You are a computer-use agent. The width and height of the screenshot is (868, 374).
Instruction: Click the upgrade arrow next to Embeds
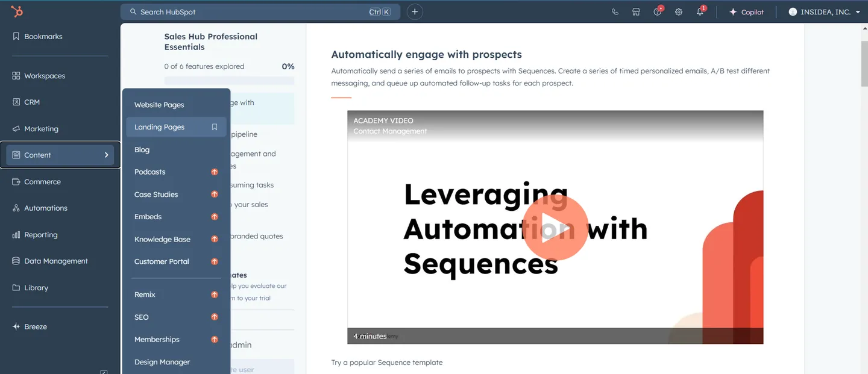pyautogui.click(x=215, y=217)
